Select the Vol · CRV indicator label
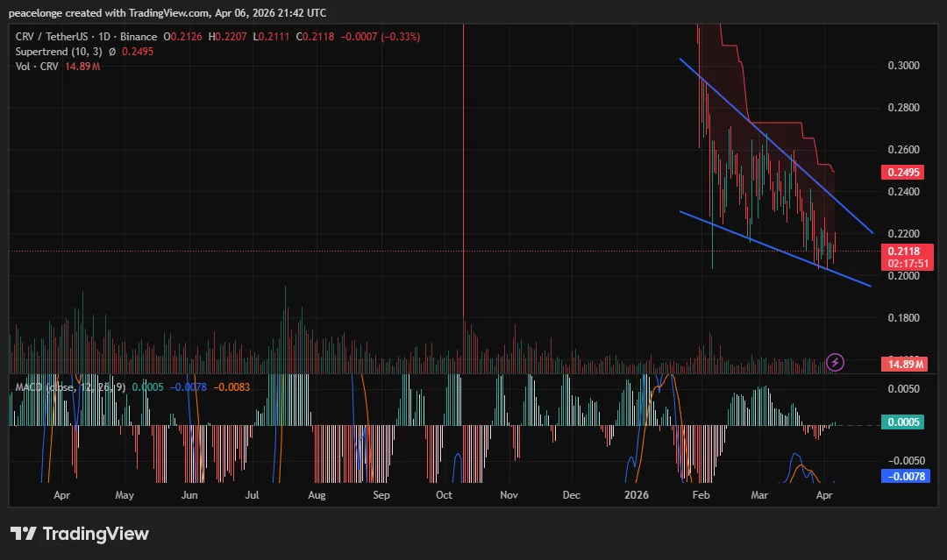 pyautogui.click(x=37, y=66)
